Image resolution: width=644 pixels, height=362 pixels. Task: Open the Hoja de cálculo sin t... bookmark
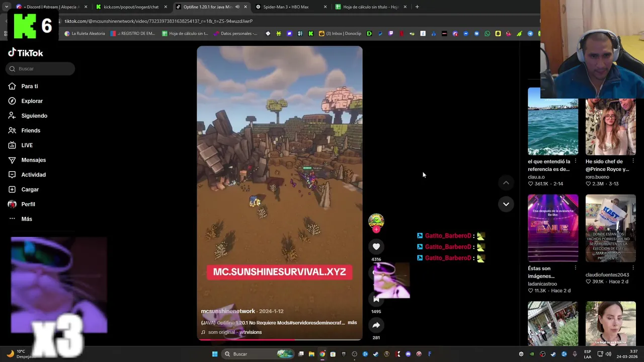(185, 34)
